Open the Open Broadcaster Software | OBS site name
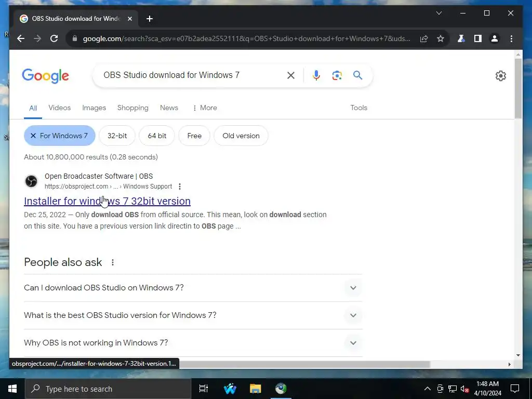 [x=99, y=177]
